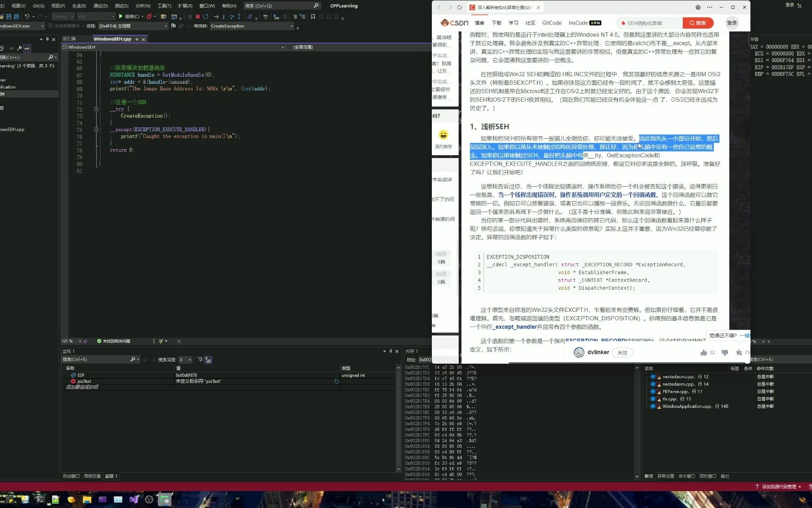Open the 生成(B) Build menu
Screen dimensions: 812x508
[79, 6]
